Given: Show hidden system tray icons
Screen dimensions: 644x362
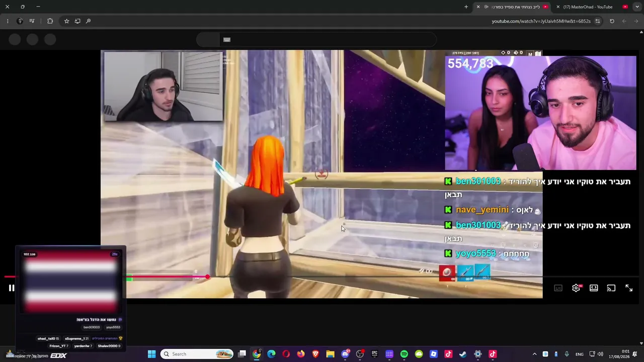Looking at the screenshot, I should pos(534,354).
